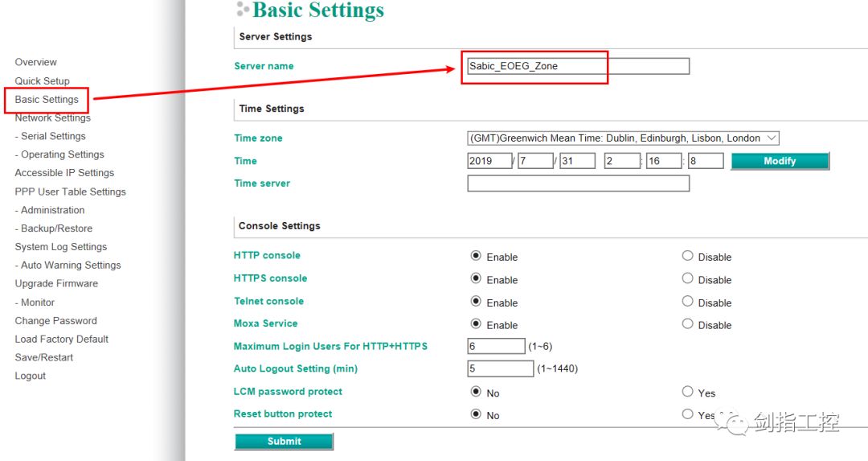Viewport: 868px width, 461px height.
Task: Disable HTTP console radio button
Action: (x=687, y=255)
